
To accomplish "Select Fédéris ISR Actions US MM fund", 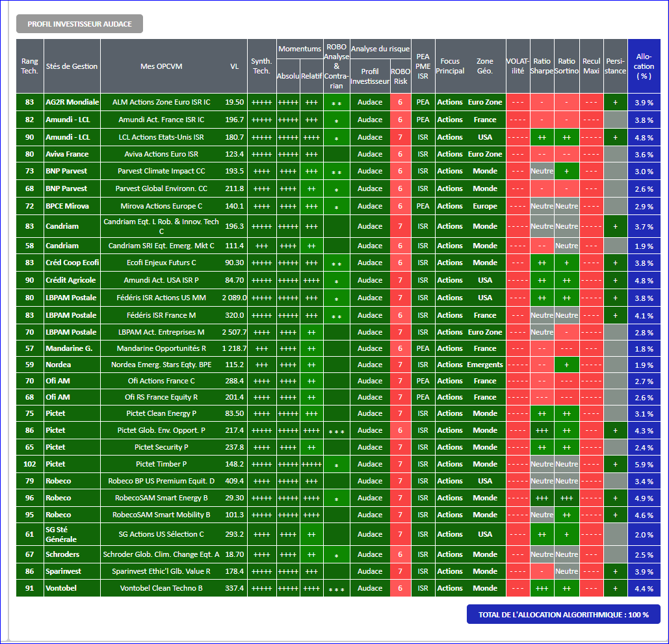I will (161, 297).
